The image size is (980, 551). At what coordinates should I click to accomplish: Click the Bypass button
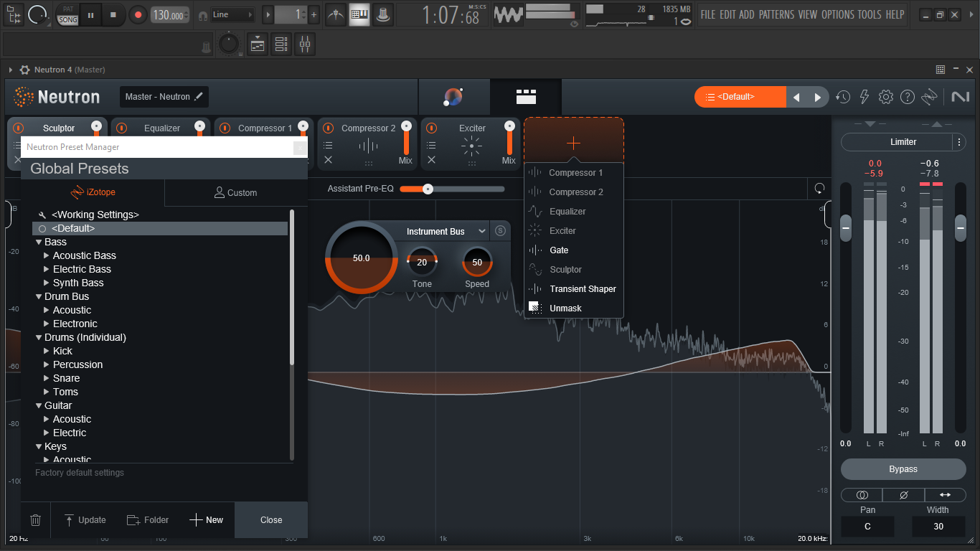click(x=903, y=469)
